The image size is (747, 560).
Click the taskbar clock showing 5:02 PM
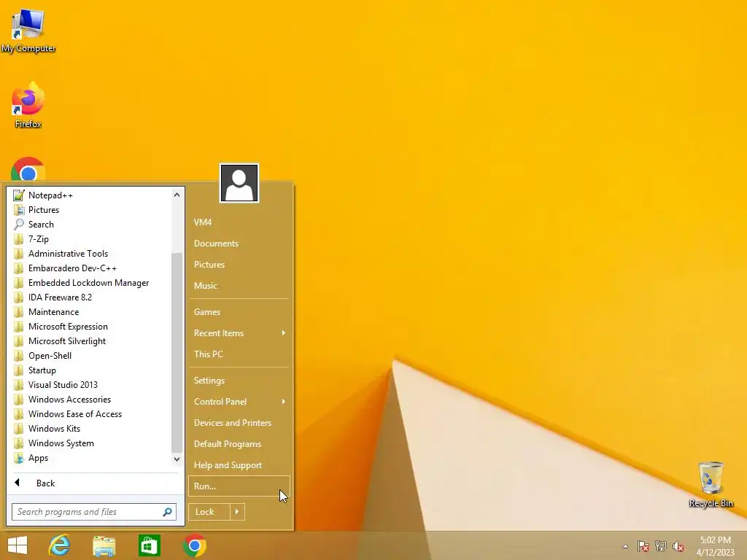[716, 546]
